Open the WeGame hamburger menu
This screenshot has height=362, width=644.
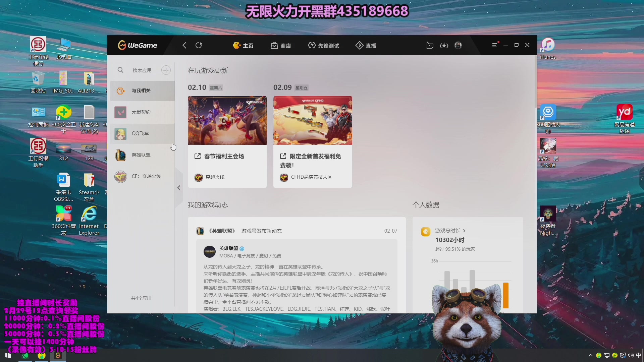point(494,45)
